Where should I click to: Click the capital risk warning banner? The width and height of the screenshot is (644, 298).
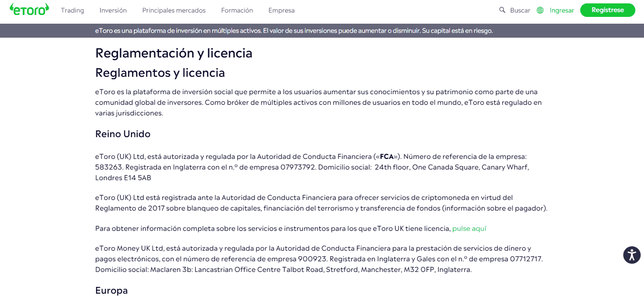click(294, 30)
